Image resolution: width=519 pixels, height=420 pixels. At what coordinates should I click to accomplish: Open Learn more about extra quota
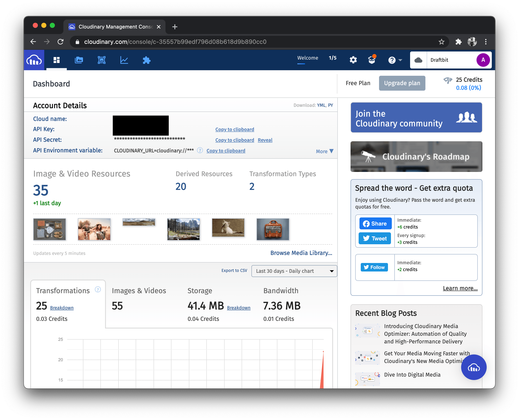pos(460,288)
